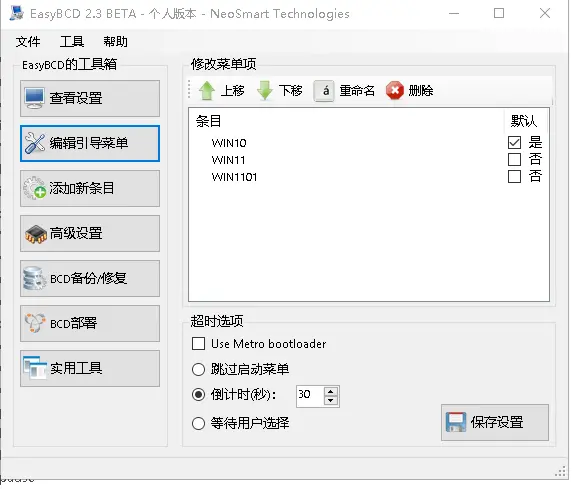Open BCD备份/修复 page
This screenshot has width=583, height=489.
[90, 279]
